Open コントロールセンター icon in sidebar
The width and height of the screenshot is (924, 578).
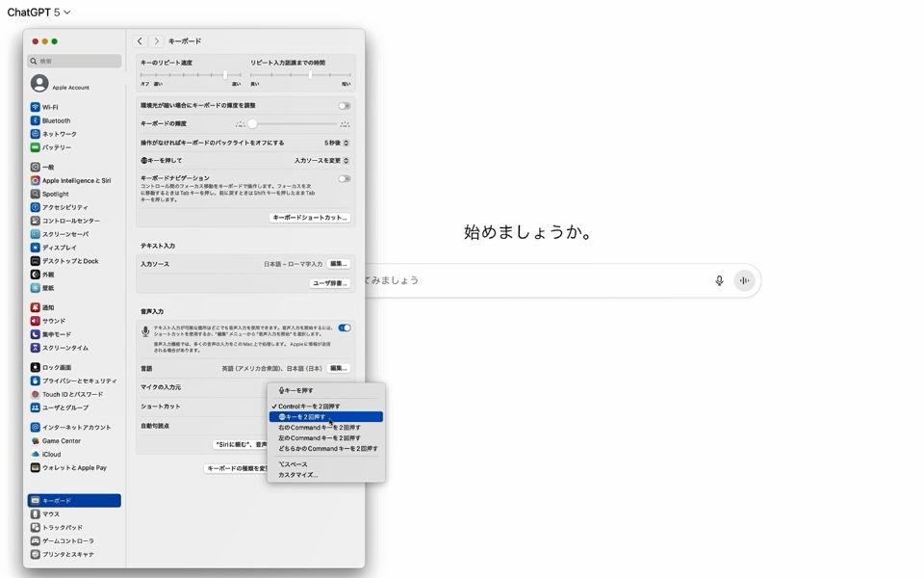pos(36,221)
